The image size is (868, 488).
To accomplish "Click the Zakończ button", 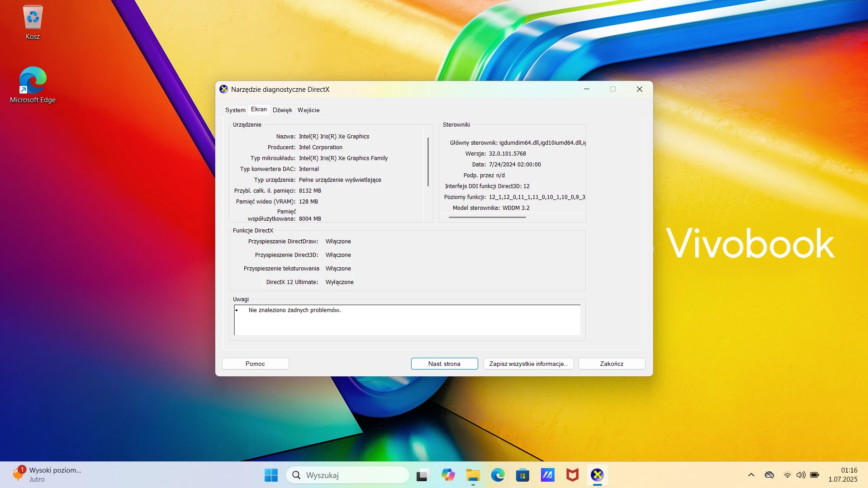I will [x=612, y=364].
